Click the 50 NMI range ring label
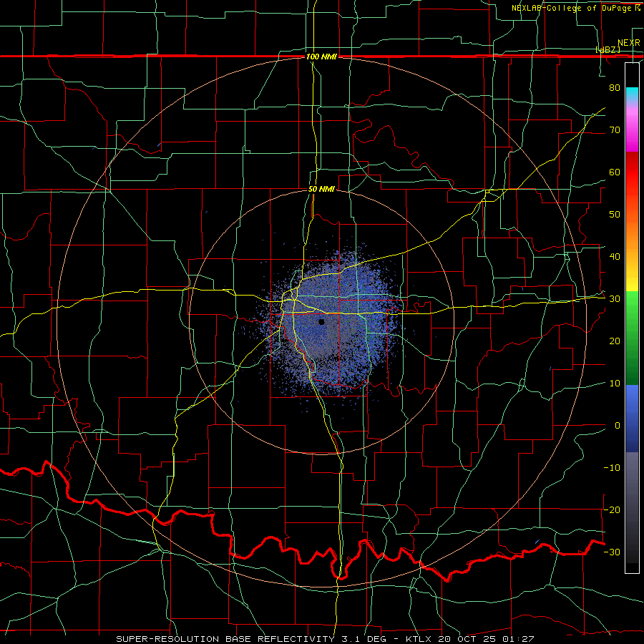Image resolution: width=644 pixels, height=644 pixels. [x=321, y=189]
